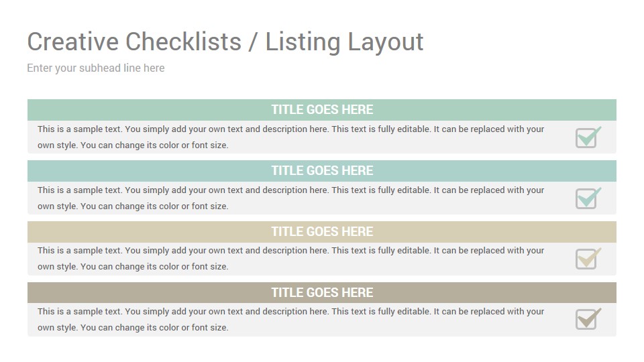Click second-row text starting 'This is a sample'

(290, 190)
